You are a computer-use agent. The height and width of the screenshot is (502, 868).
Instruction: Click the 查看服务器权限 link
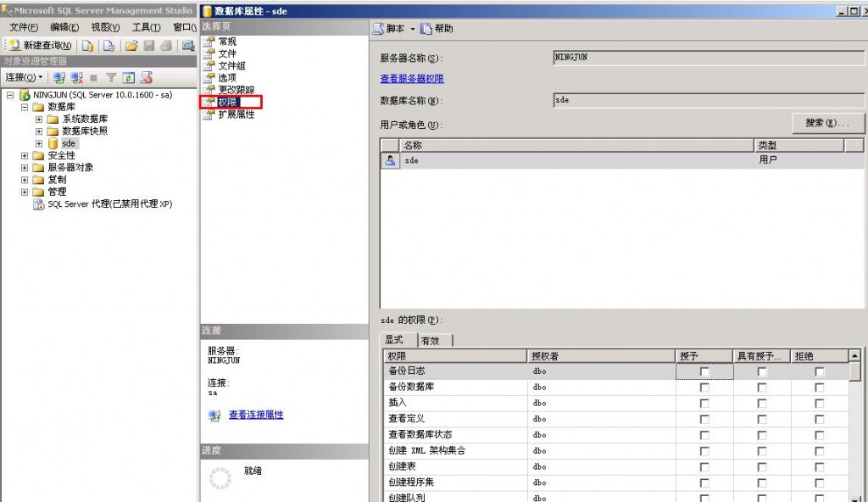tap(413, 78)
